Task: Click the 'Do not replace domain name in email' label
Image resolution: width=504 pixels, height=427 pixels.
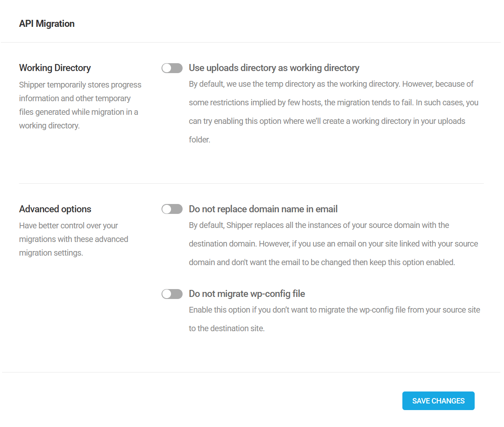Action: pos(263,209)
